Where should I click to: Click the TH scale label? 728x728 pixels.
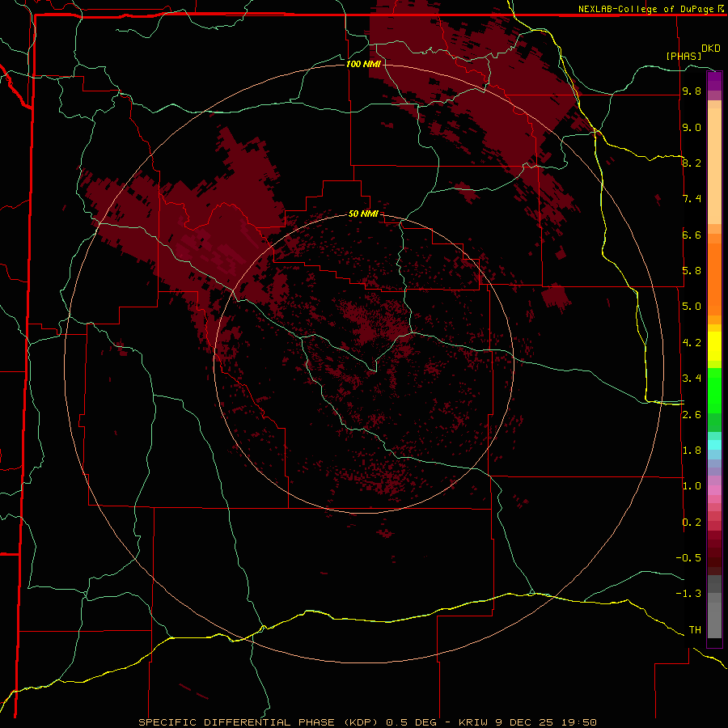(695, 630)
